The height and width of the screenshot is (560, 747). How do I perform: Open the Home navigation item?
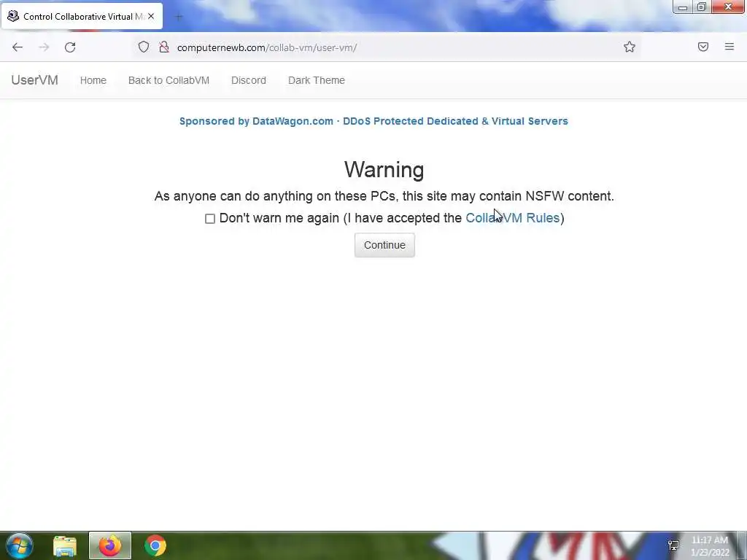click(x=93, y=80)
